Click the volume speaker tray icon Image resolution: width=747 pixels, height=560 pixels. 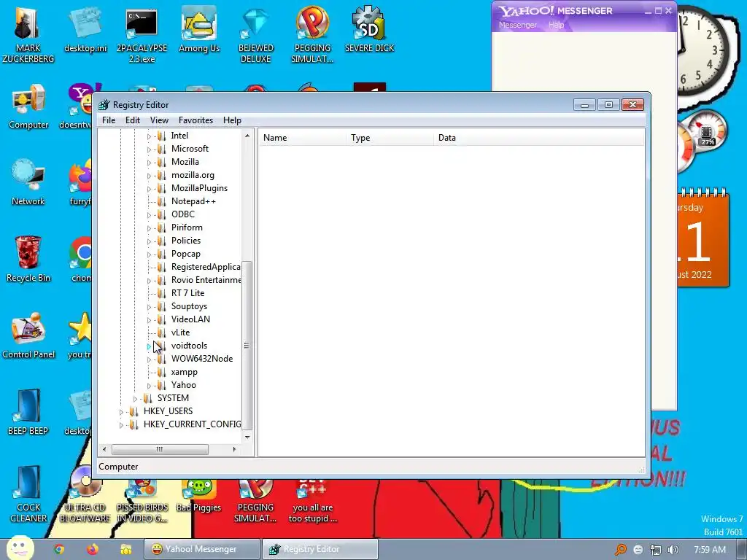(x=673, y=550)
